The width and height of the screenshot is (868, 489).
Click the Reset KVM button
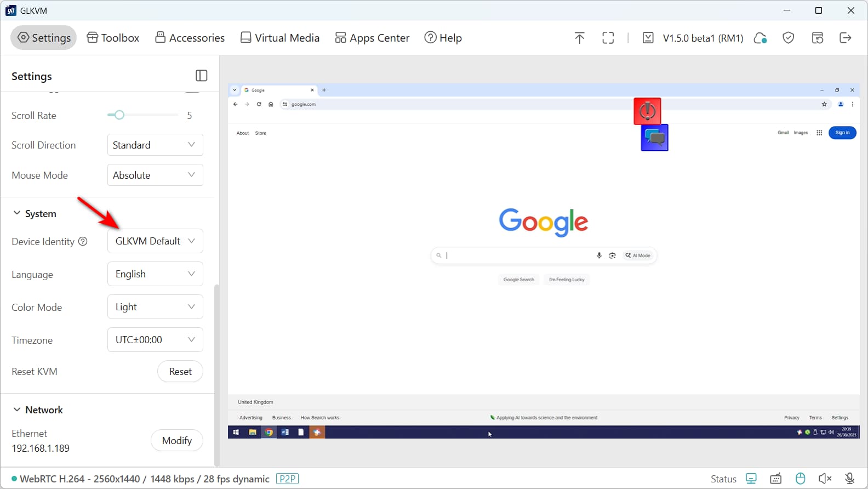(180, 372)
